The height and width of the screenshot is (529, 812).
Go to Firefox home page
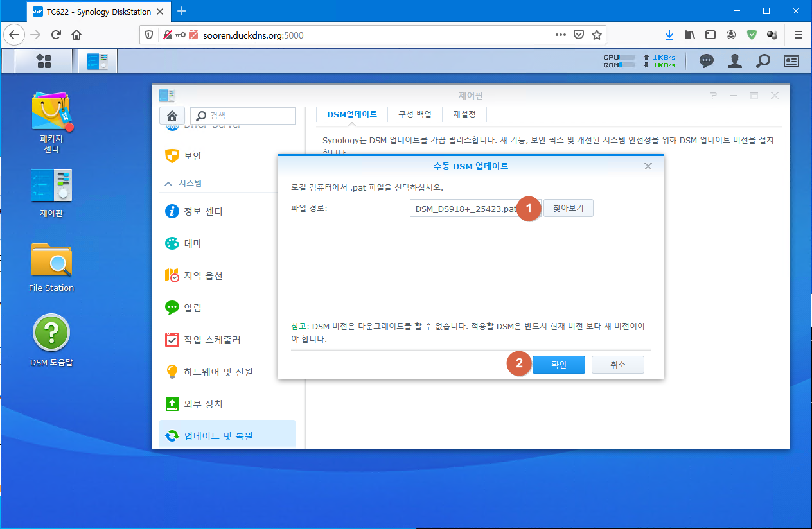[x=76, y=35]
